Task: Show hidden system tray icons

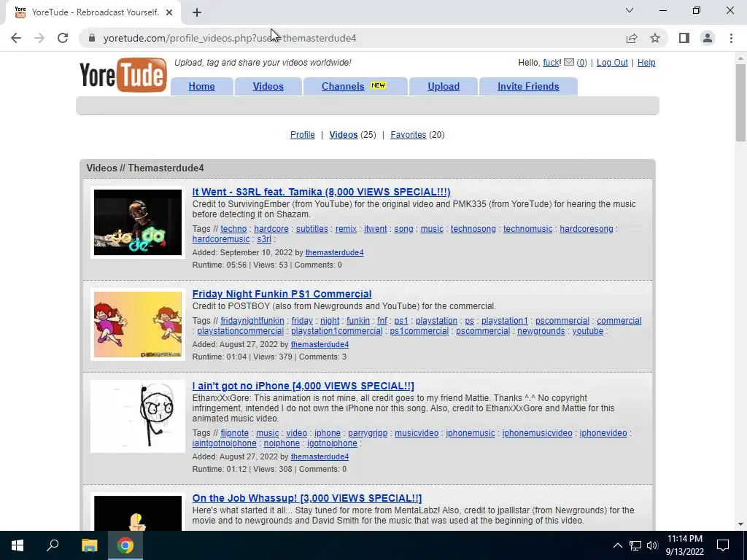Action: pyautogui.click(x=617, y=545)
